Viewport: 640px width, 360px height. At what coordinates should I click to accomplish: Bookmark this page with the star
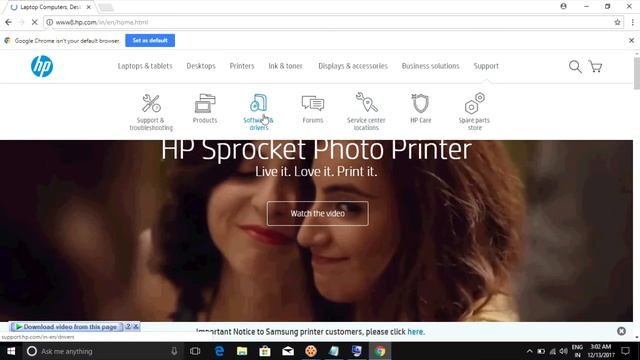point(617,22)
